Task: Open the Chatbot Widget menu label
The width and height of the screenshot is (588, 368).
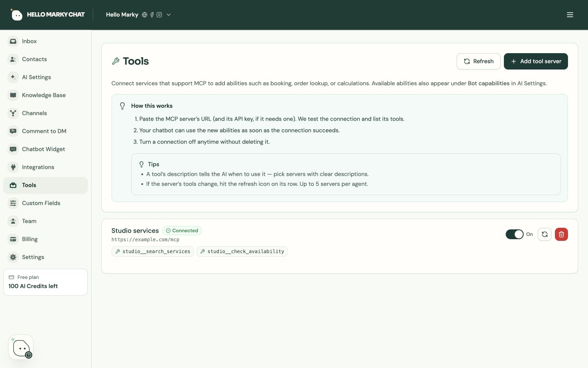Action: coord(43,149)
